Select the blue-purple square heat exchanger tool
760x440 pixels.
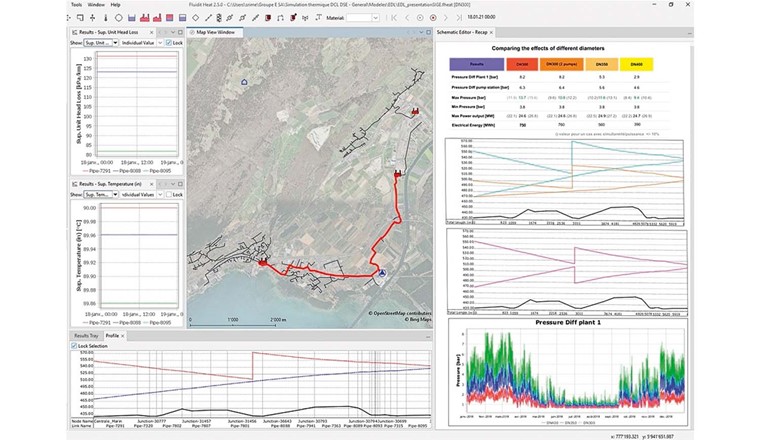[x=182, y=18]
